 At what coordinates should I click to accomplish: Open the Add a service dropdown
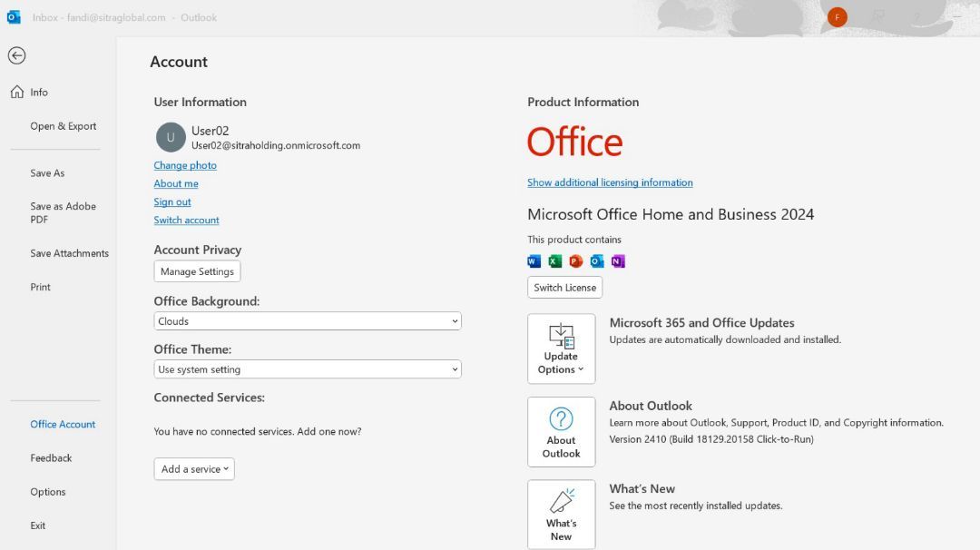[194, 468]
